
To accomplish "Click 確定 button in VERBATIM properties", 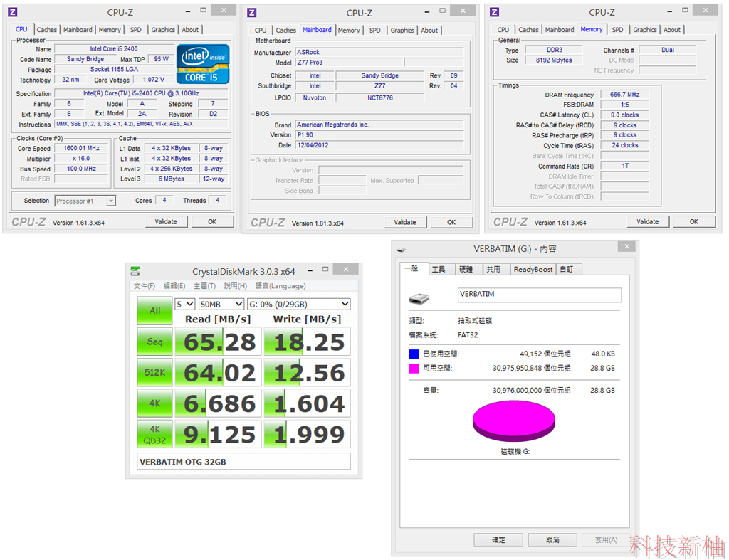I will pyautogui.click(x=498, y=539).
